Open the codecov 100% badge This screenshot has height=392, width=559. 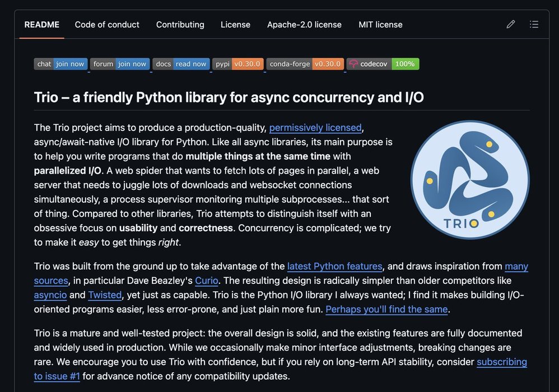tap(383, 64)
